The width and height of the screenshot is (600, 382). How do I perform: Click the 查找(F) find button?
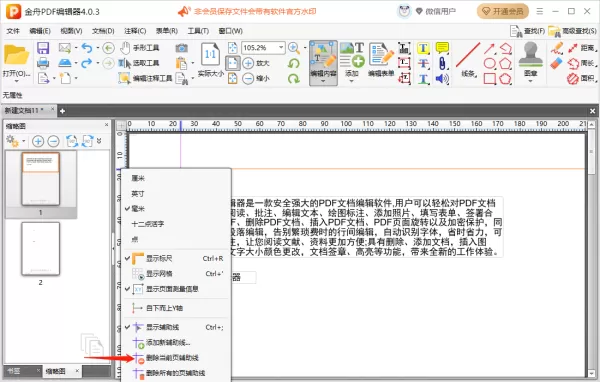[x=527, y=31]
